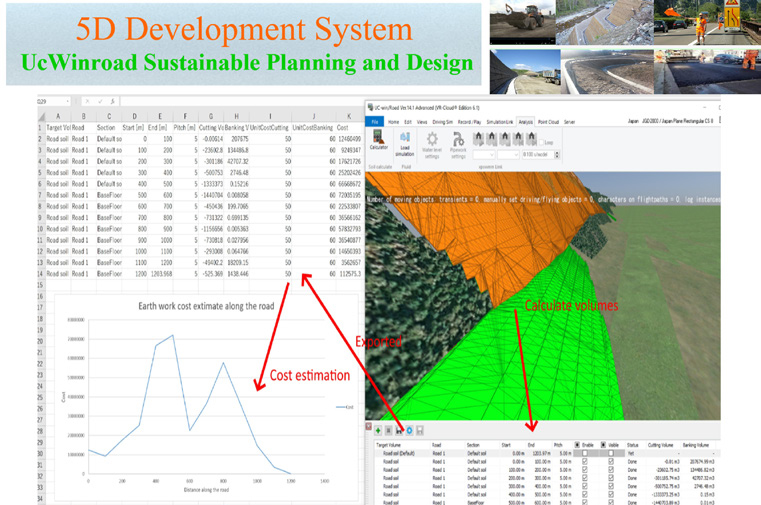
Task: Click the Excel confirm entry check icon
Action: 100,101
